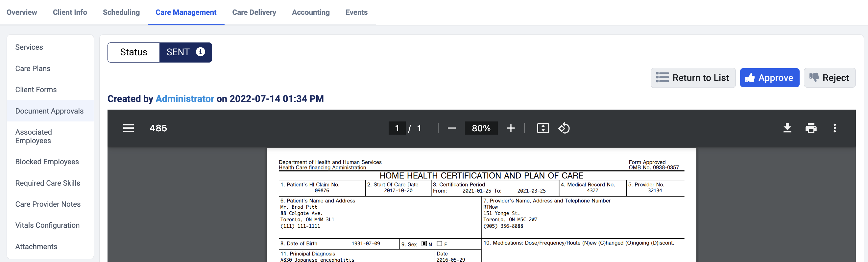
Task: Open the Administrator profile link
Action: [x=185, y=99]
